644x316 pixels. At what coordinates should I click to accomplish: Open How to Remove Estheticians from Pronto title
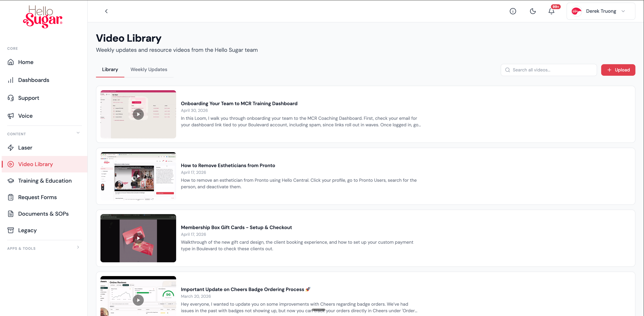228,165
